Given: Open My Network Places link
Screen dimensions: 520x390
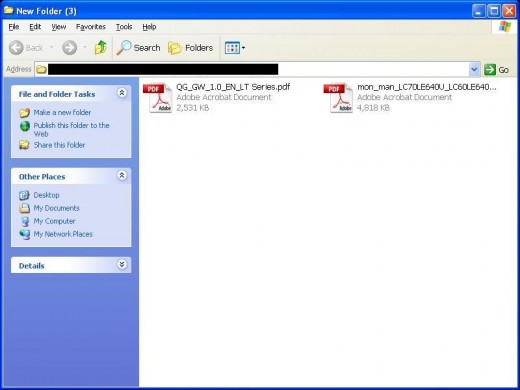Looking at the screenshot, I should point(63,234).
